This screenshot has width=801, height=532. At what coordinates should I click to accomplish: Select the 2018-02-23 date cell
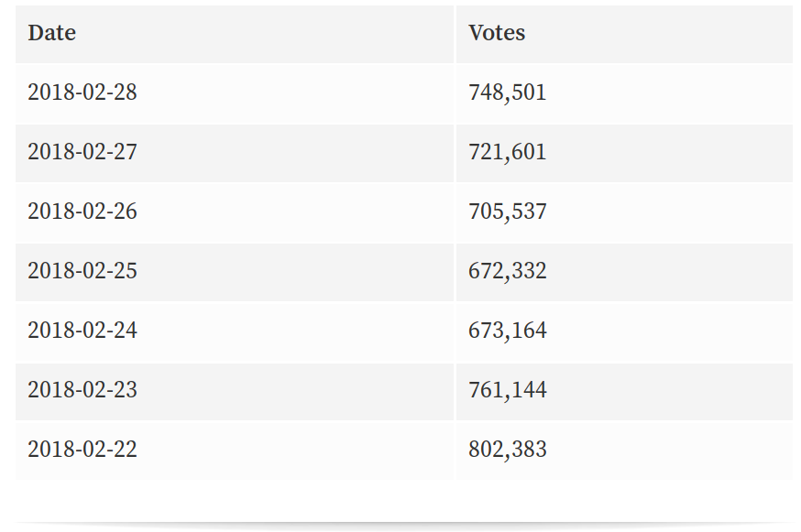point(82,389)
